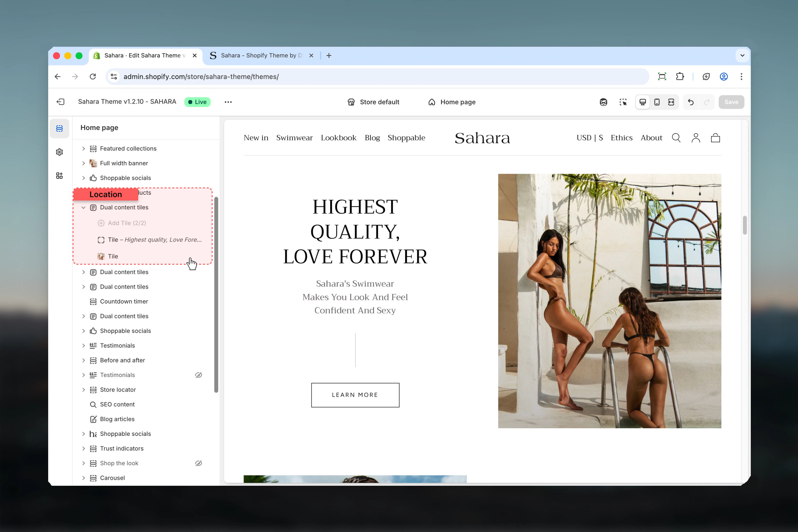The height and width of the screenshot is (532, 798).
Task: Open browser extensions puzzle icon
Action: [680, 77]
